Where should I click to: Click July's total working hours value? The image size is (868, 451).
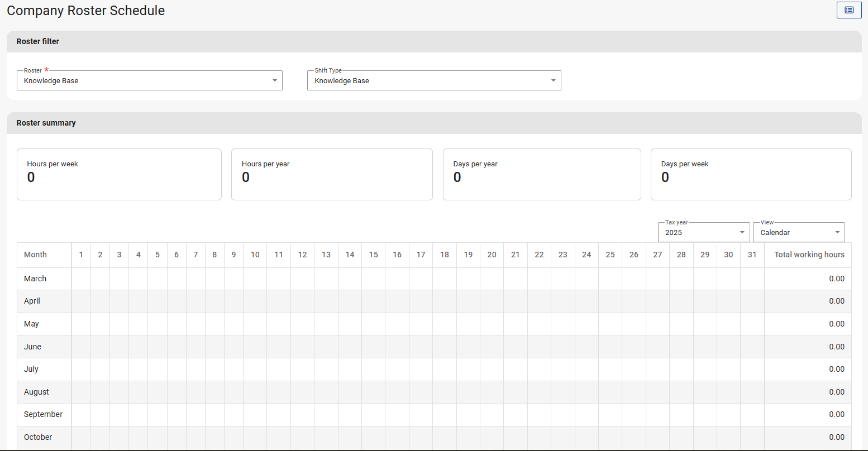(836, 369)
